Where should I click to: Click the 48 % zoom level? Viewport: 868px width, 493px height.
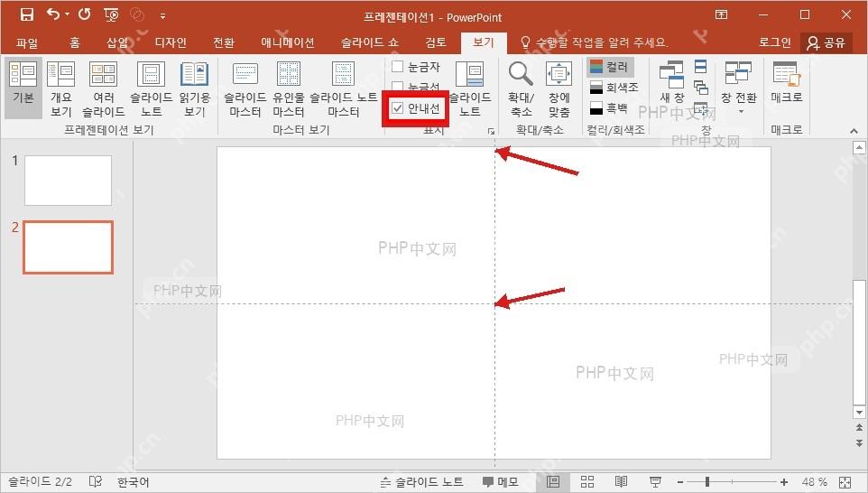pyautogui.click(x=814, y=482)
